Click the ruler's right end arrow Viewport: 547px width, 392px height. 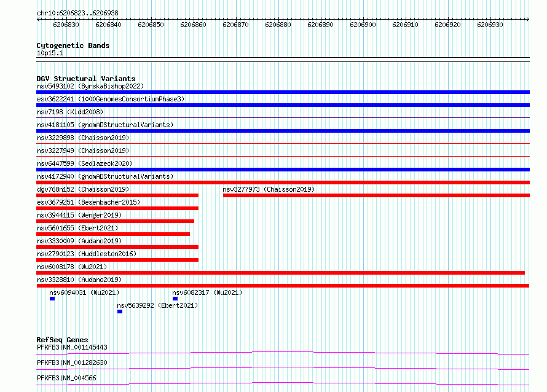[x=528, y=19]
